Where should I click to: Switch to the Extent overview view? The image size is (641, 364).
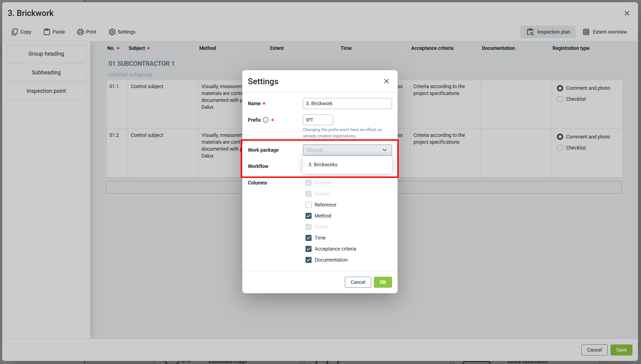coord(605,32)
